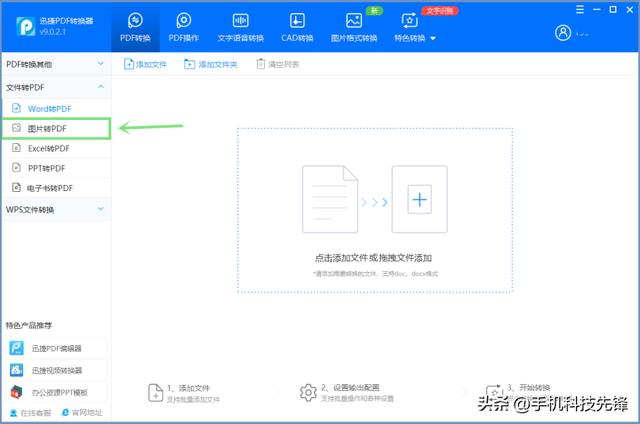Screen dimensions: 640x424
Task: Open 办公资源PPT模板 product recommendation
Action: [x=56, y=392]
